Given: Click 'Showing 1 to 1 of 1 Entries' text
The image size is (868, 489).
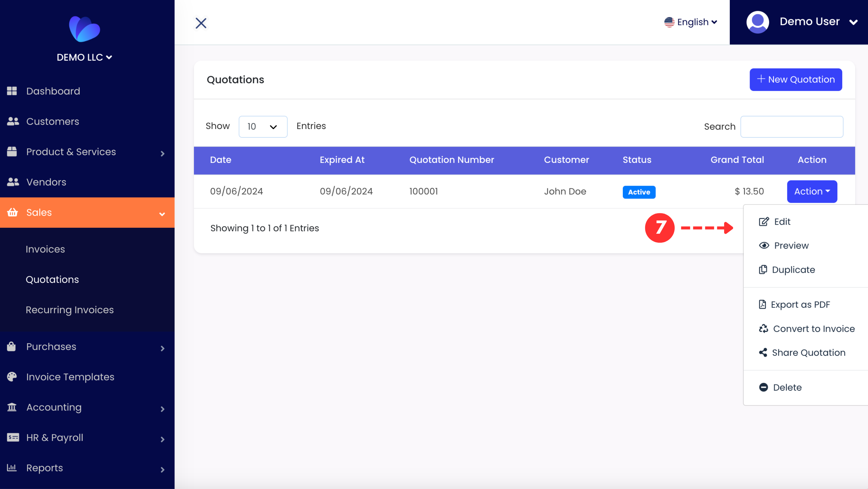Looking at the screenshot, I should point(265,228).
